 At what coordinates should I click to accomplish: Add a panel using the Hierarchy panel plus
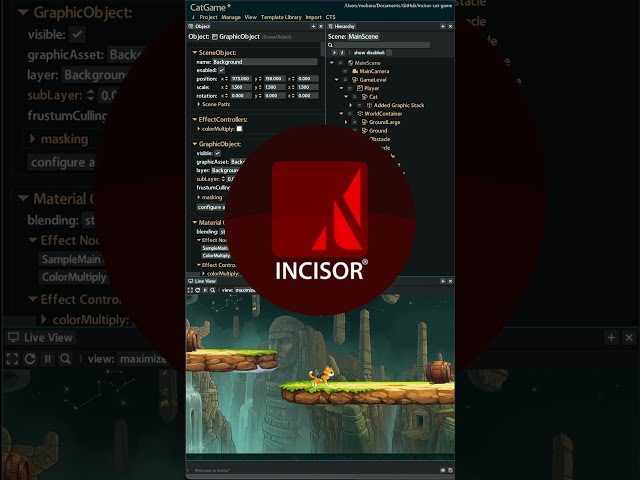(x=443, y=26)
